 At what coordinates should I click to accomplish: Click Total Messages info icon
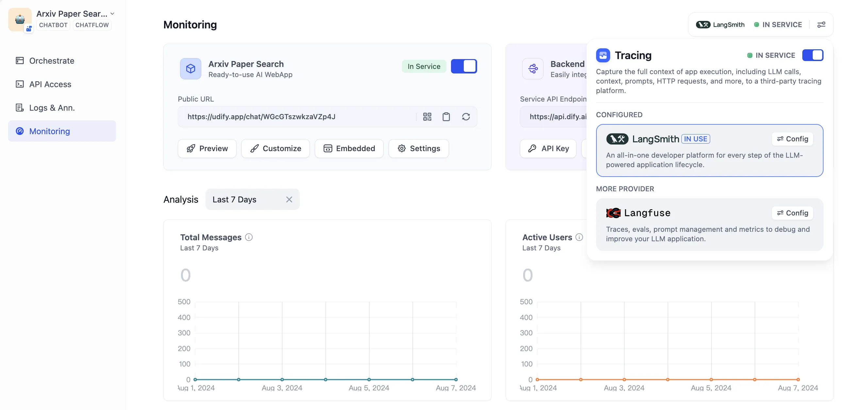249,237
